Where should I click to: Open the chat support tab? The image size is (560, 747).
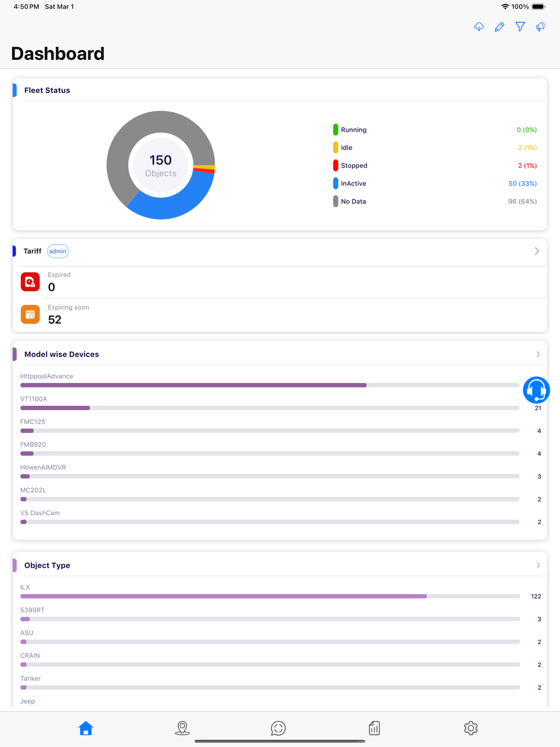(x=278, y=728)
